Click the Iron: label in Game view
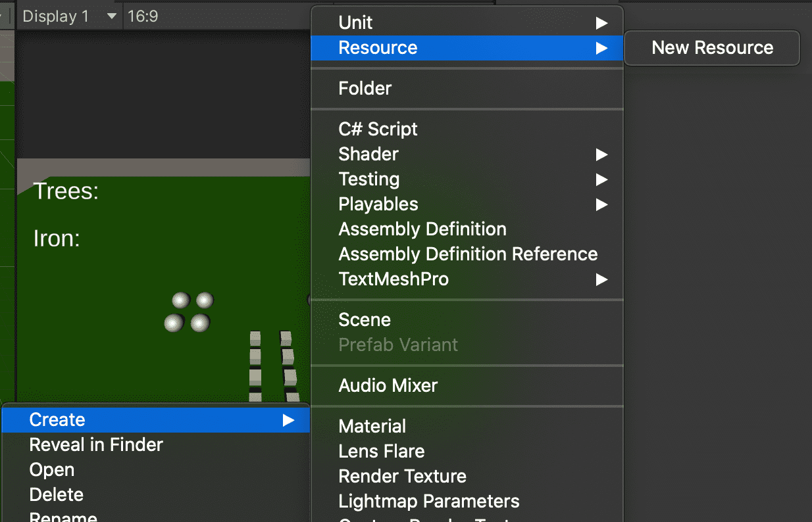This screenshot has height=522, width=812. tap(57, 238)
